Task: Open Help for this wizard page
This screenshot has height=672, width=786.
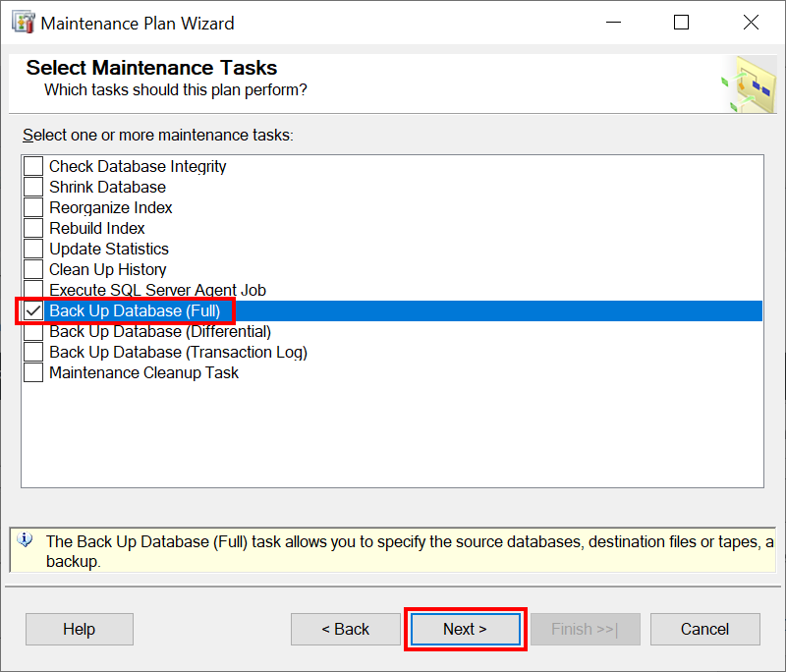Action: 80,629
